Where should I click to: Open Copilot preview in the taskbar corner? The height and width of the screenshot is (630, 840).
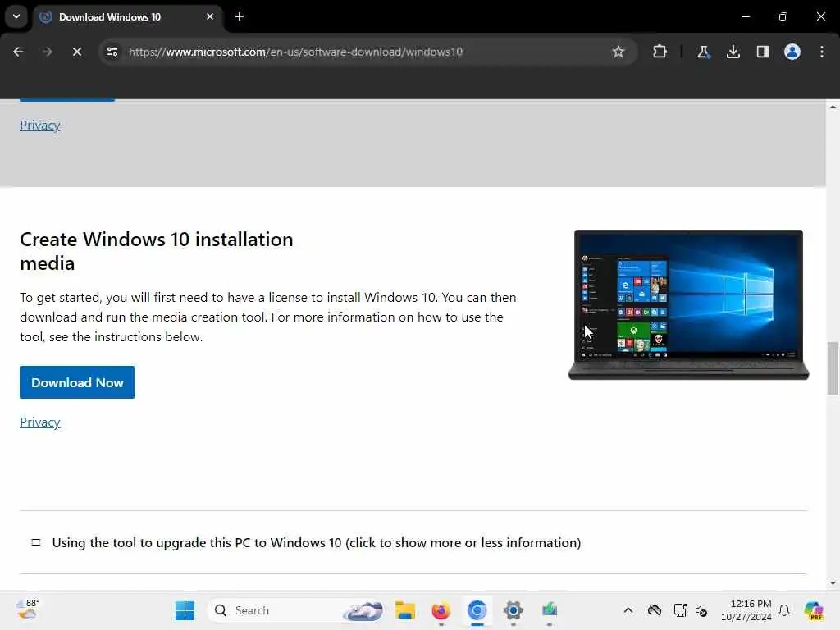pyautogui.click(x=814, y=610)
